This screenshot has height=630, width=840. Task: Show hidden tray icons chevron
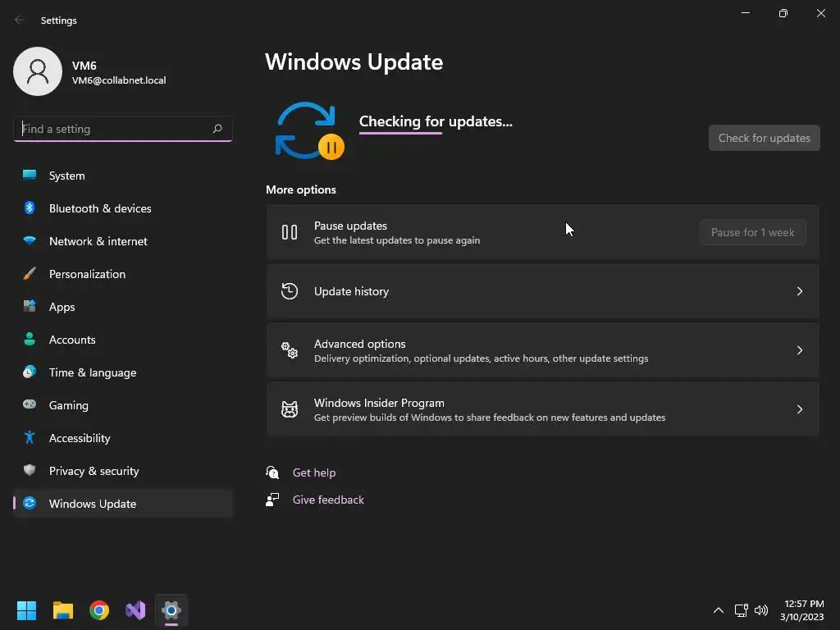(x=719, y=609)
